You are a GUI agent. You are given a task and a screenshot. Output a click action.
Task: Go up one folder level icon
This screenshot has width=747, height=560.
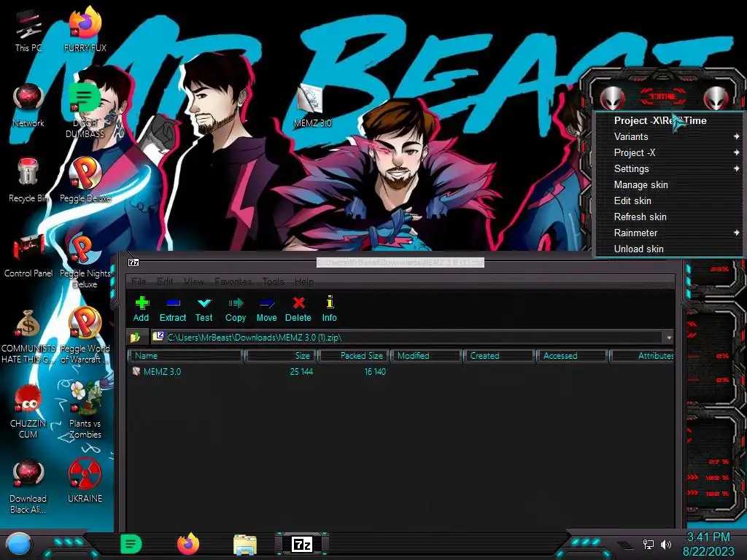[135, 337]
